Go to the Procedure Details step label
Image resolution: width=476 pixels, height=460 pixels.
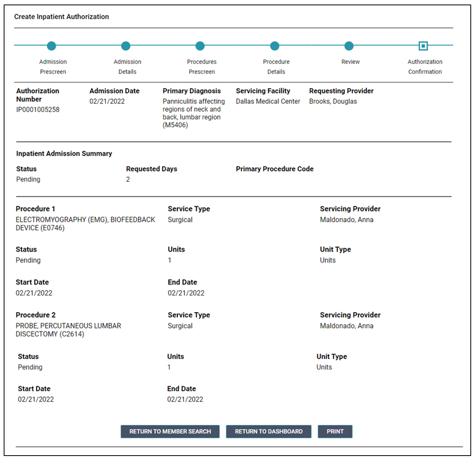[276, 67]
